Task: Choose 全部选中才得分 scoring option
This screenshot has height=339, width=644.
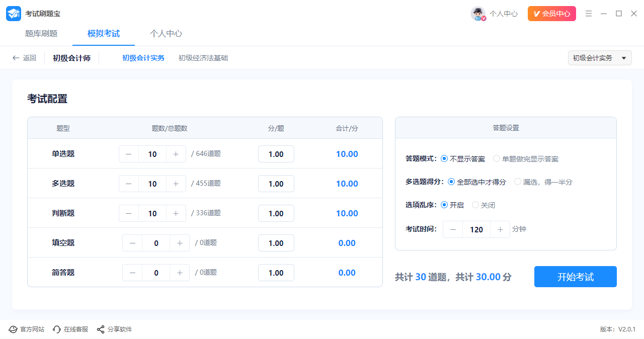Action: (477, 182)
